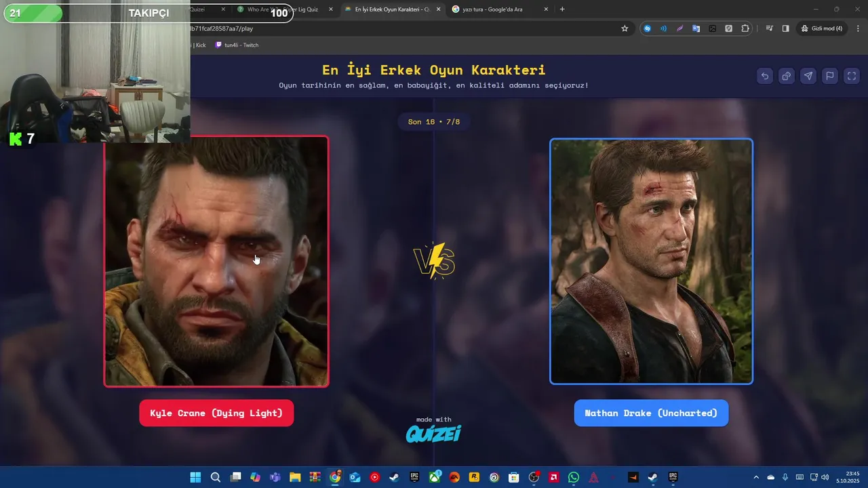Screen dimensions: 868x488
Task: Launch Microsoft Teams from taskbar
Action: [275, 477]
